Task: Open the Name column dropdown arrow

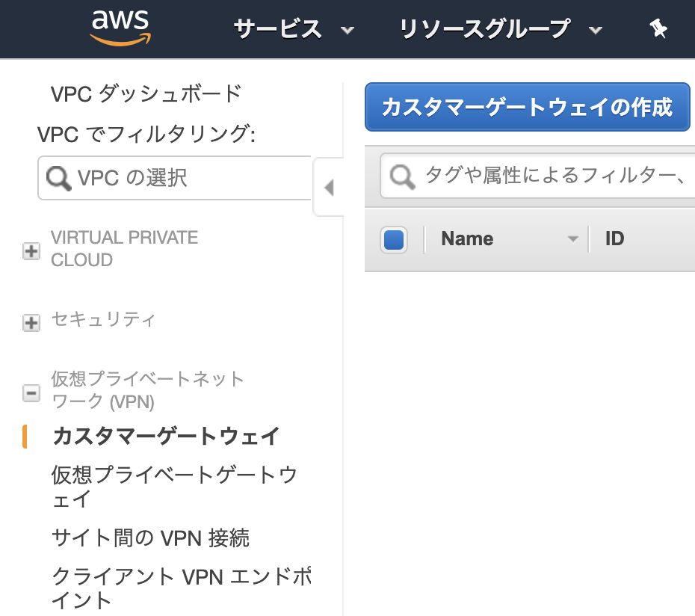Action: pyautogui.click(x=572, y=239)
